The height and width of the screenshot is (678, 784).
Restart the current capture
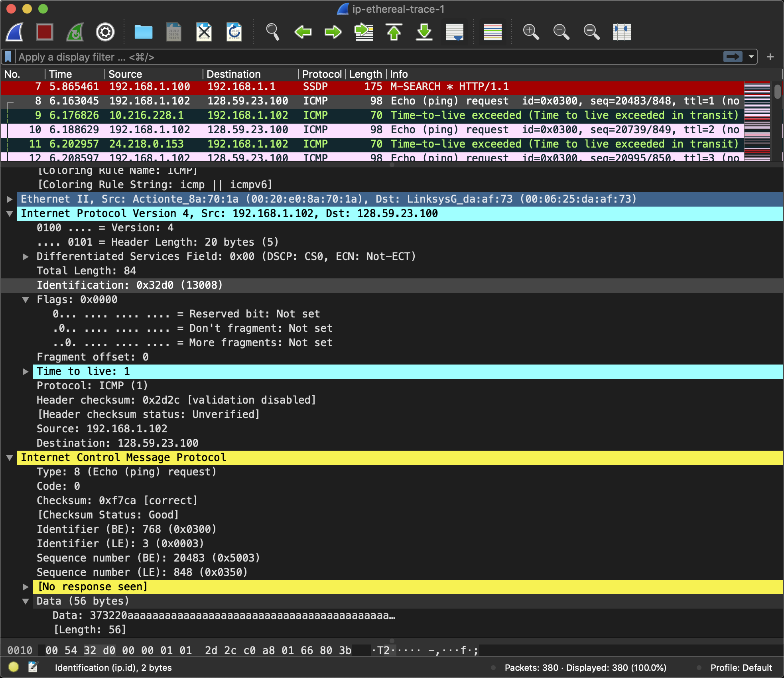click(75, 32)
